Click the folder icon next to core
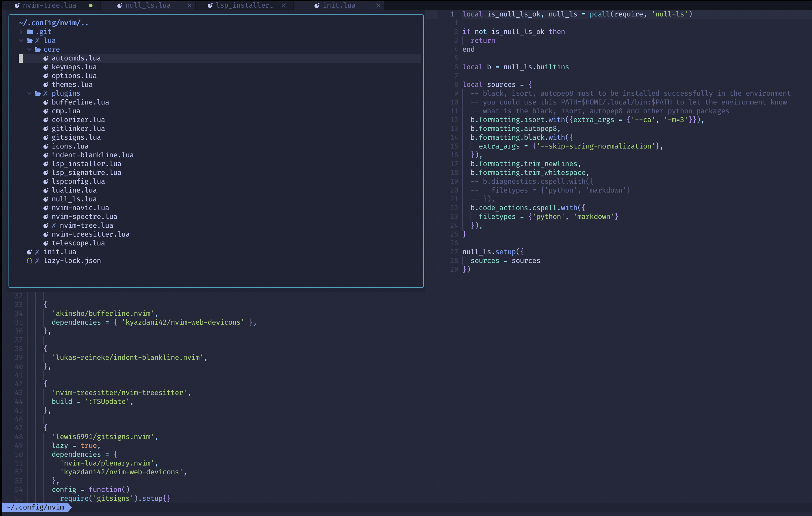Image resolution: width=812 pixels, height=516 pixels. click(x=38, y=49)
